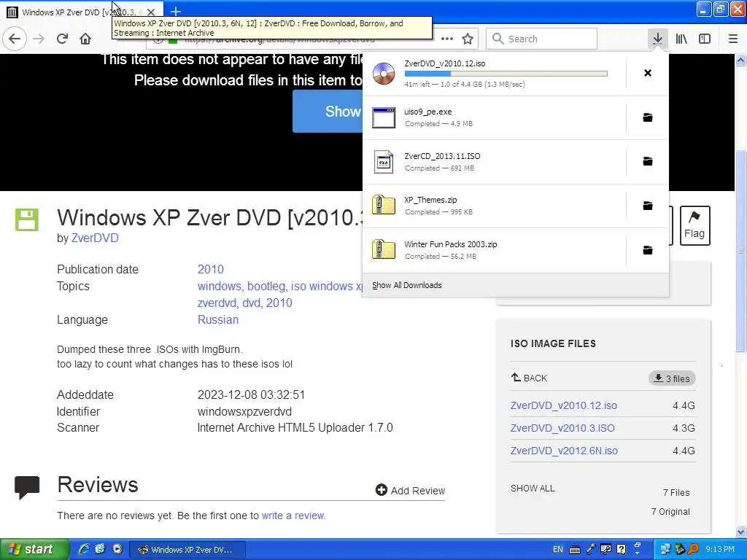Screen dimensions: 747x560
Task: Flag this item
Action: tap(694, 226)
